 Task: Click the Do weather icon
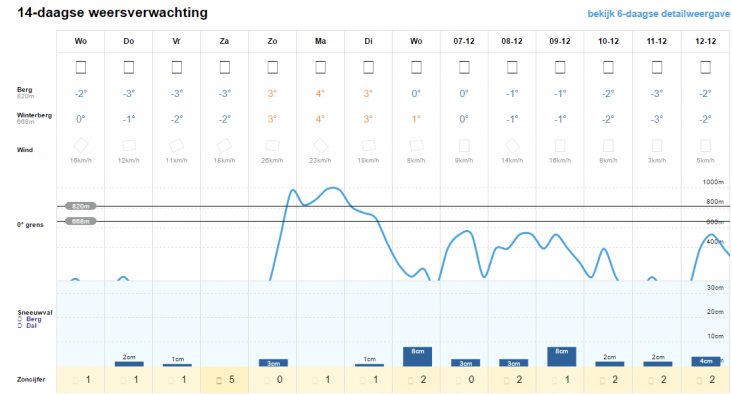tap(129, 67)
